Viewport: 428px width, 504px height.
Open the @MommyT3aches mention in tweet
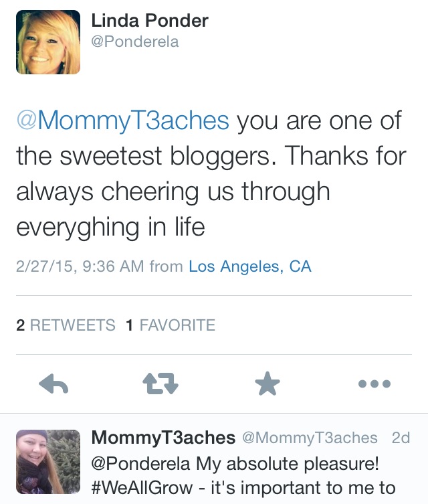tap(122, 121)
